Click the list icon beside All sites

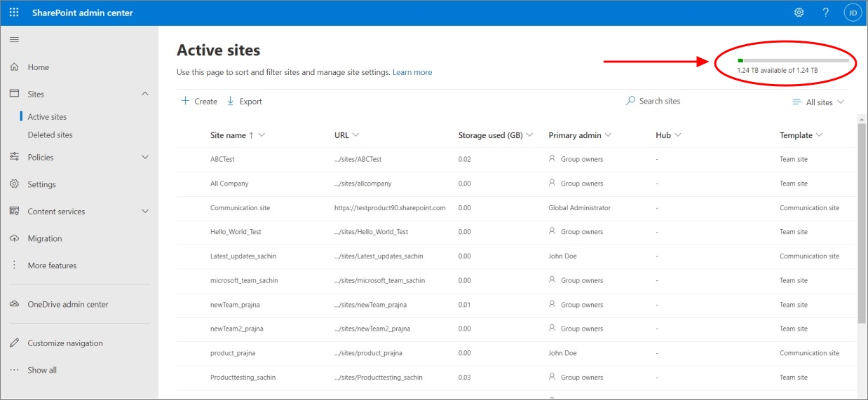click(796, 102)
